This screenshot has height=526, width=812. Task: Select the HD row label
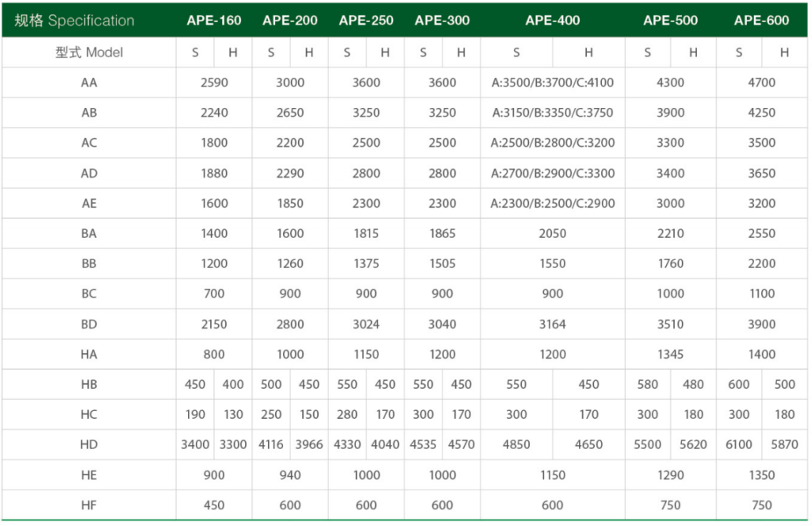pos(89,444)
